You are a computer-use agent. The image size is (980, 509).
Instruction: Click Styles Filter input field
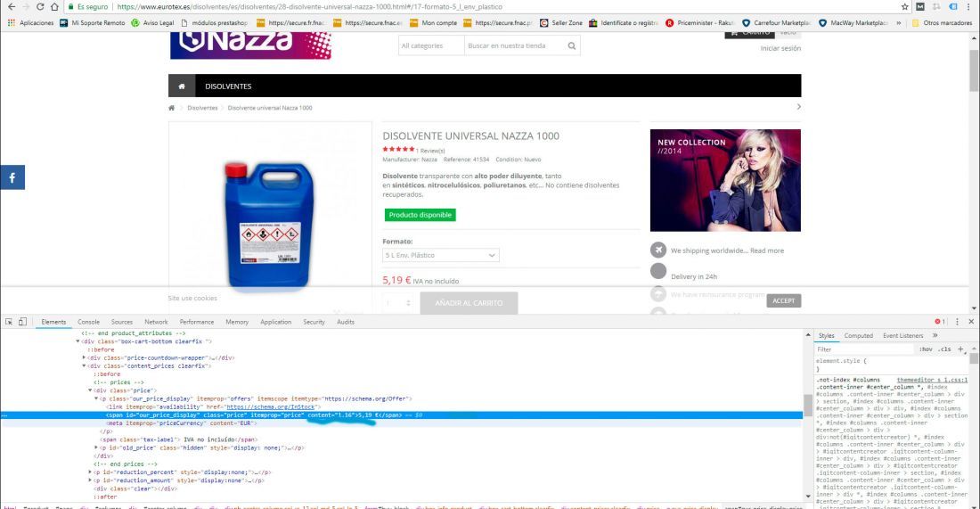tap(865, 349)
